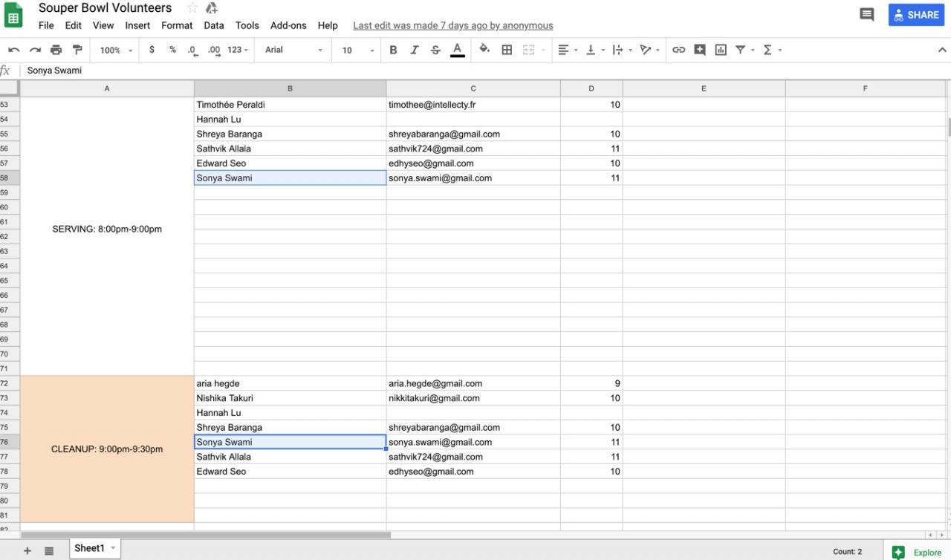Expand the Arial font dropdown
Viewport: 951px width, 560px height.
coord(294,50)
